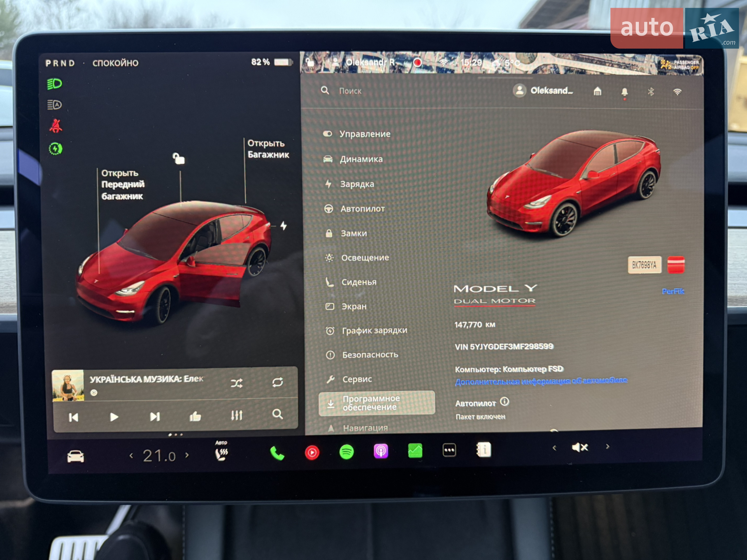Like the track with thumbs-up icon

click(x=195, y=416)
